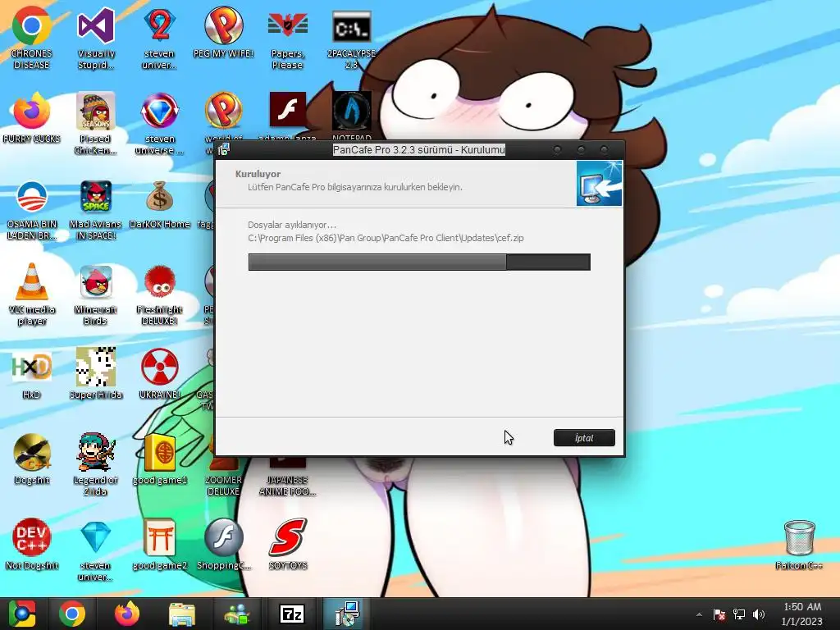
Task: Launch the SOYTOYS red S icon
Action: [x=288, y=536]
